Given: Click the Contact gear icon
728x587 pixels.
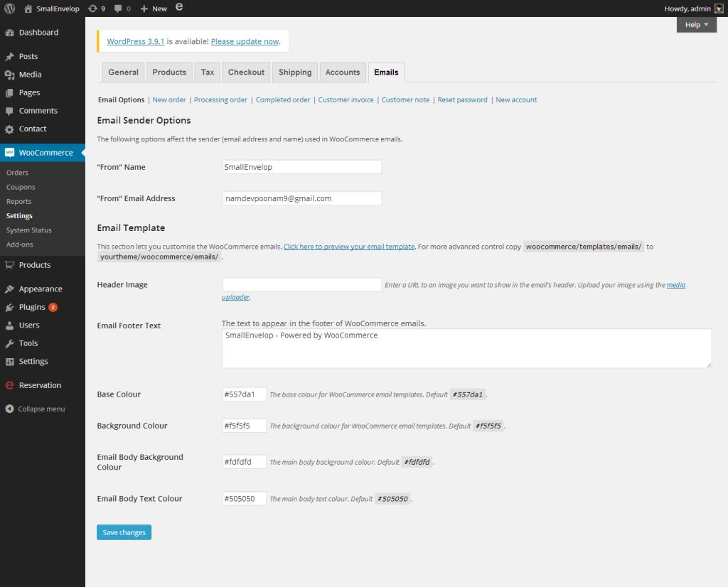Looking at the screenshot, I should (x=9, y=129).
